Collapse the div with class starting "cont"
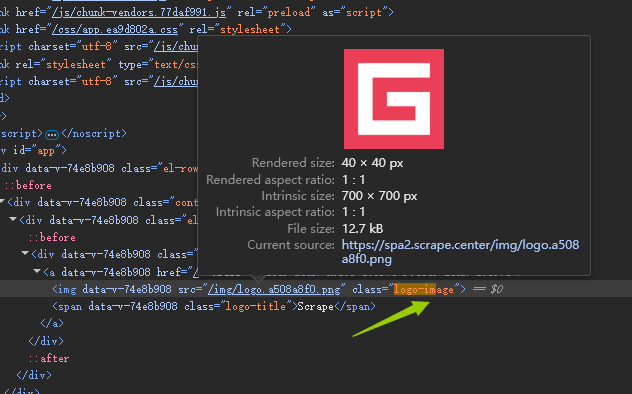The image size is (632, 394). point(3,201)
